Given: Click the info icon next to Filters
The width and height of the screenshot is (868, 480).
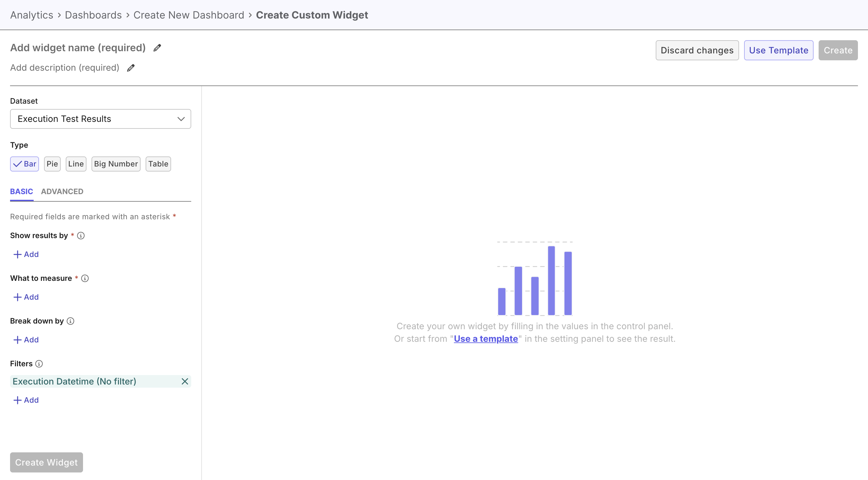Looking at the screenshot, I should (39, 363).
